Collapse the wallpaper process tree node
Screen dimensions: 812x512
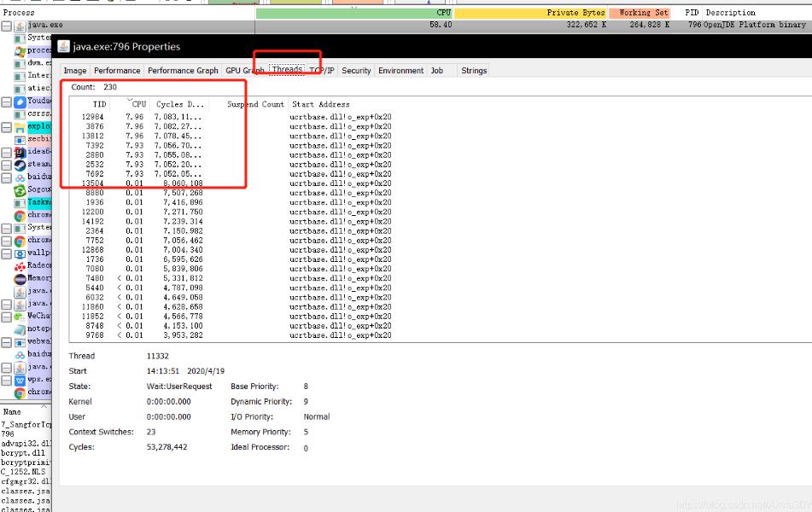(x=6, y=253)
